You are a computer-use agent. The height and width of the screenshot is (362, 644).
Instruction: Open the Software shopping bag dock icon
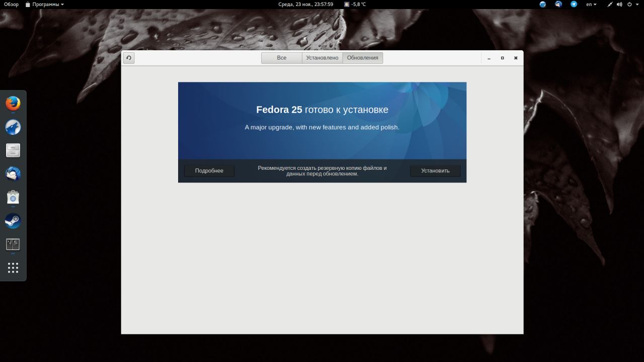tap(13, 197)
